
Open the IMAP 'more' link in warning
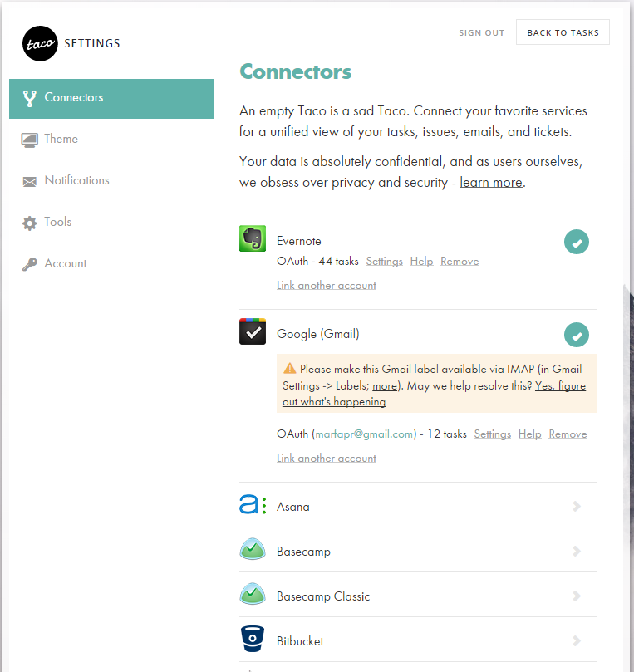(385, 386)
